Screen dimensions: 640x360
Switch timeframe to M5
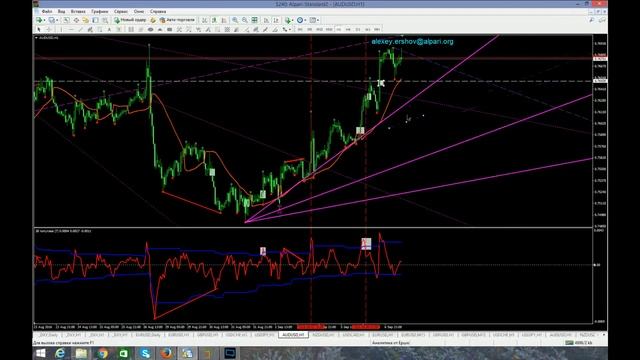[309, 29]
